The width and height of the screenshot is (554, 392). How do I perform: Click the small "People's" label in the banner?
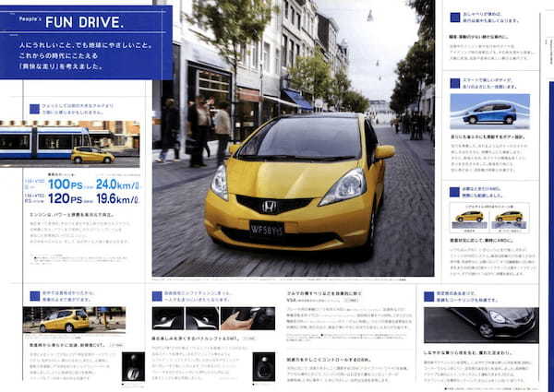point(30,19)
